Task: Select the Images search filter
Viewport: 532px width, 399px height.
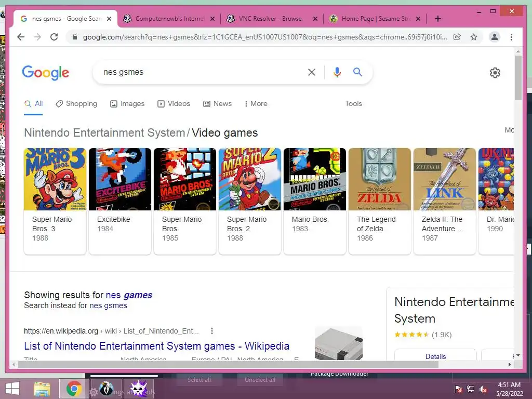Action: (x=127, y=104)
